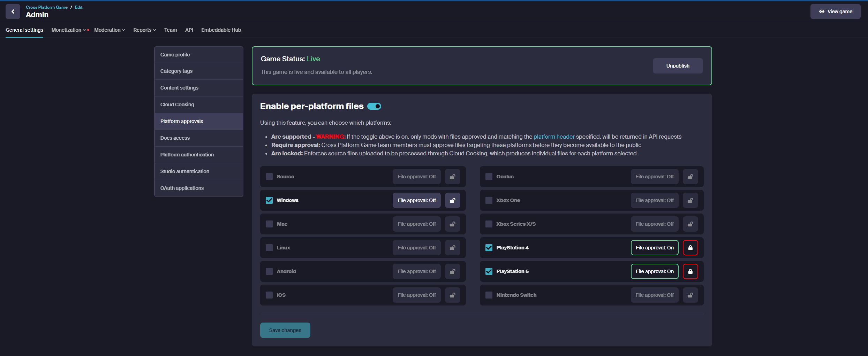Toggle Enable per-platform files switch
This screenshot has width=868, height=356.
click(374, 106)
